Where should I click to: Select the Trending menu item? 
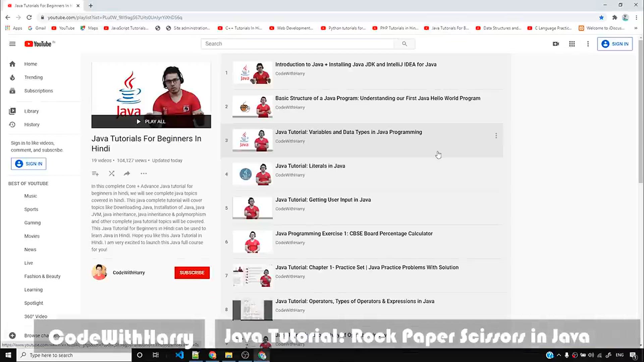click(x=34, y=77)
